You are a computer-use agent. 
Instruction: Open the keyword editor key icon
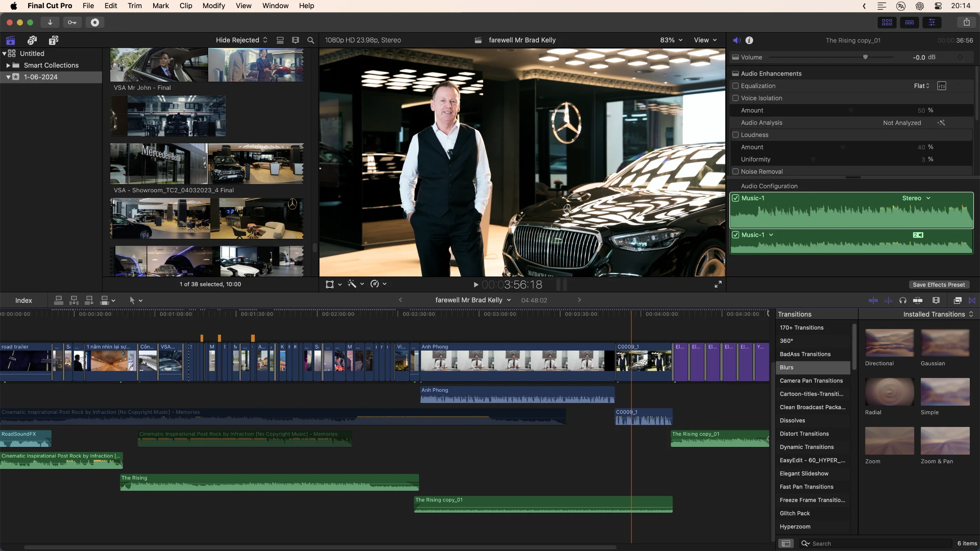72,22
